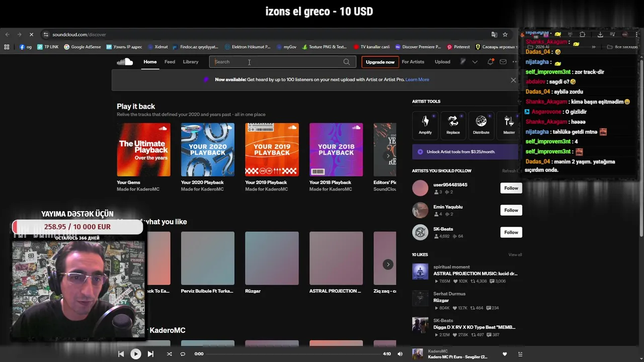Toggle mute with the volume icon

point(400,354)
